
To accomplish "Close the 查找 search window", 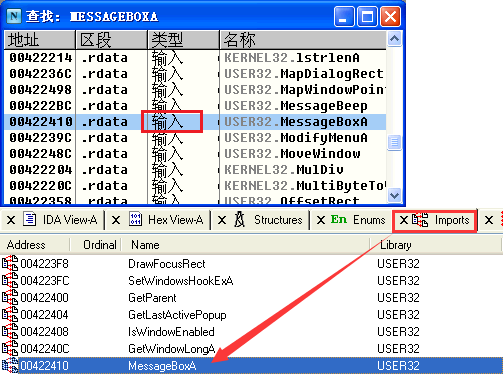I will click(x=390, y=16).
